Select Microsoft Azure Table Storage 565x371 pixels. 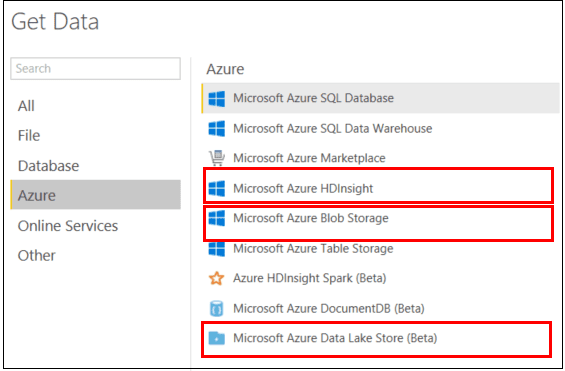(313, 249)
